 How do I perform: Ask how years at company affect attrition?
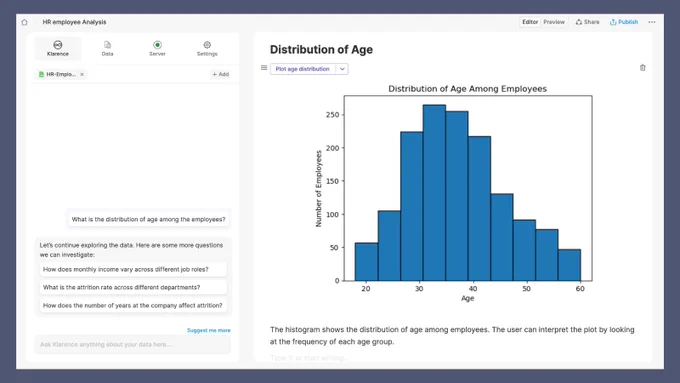[133, 305]
